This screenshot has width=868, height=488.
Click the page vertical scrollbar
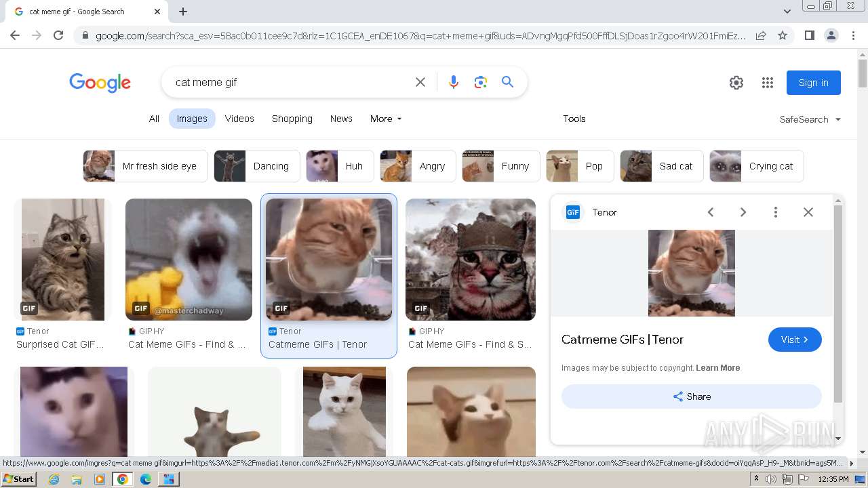863,75
